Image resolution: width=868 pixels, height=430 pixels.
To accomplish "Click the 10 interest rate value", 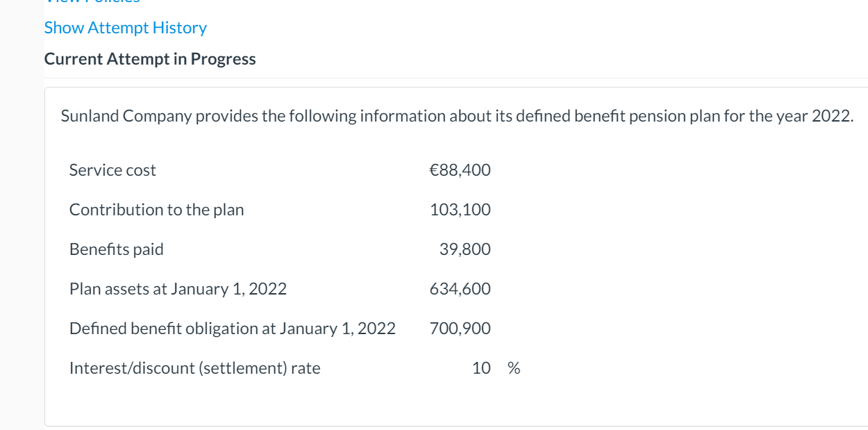I will coord(481,368).
